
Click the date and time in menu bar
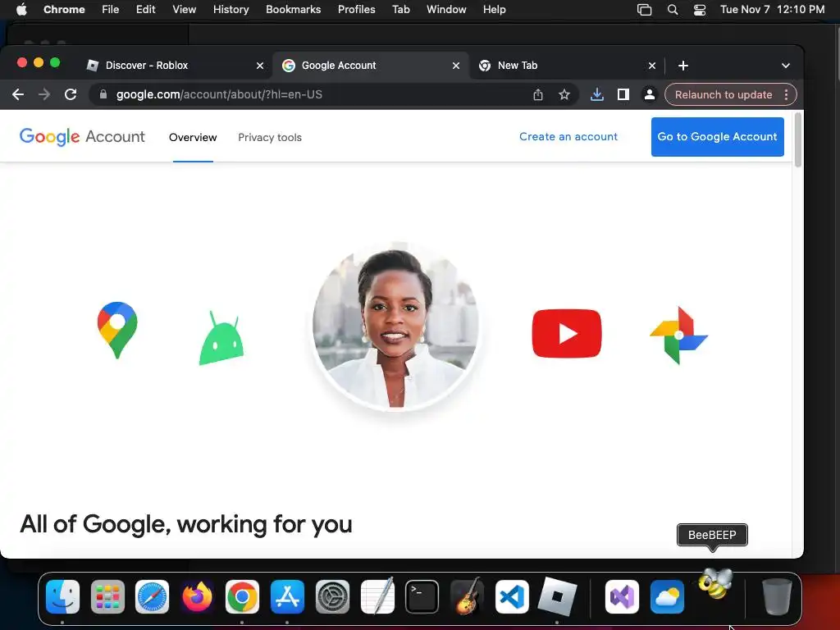click(772, 9)
